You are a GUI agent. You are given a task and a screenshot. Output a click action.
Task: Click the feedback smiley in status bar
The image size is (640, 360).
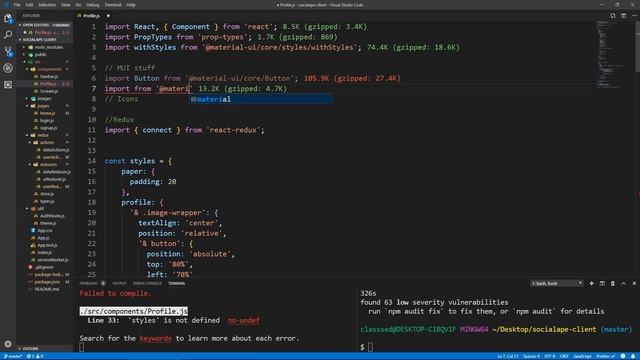[623, 356]
